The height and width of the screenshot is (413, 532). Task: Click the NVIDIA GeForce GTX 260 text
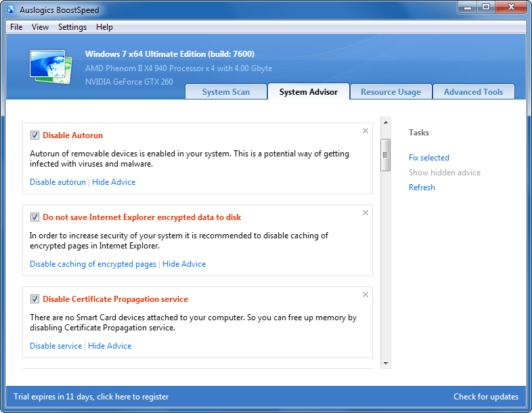129,82
